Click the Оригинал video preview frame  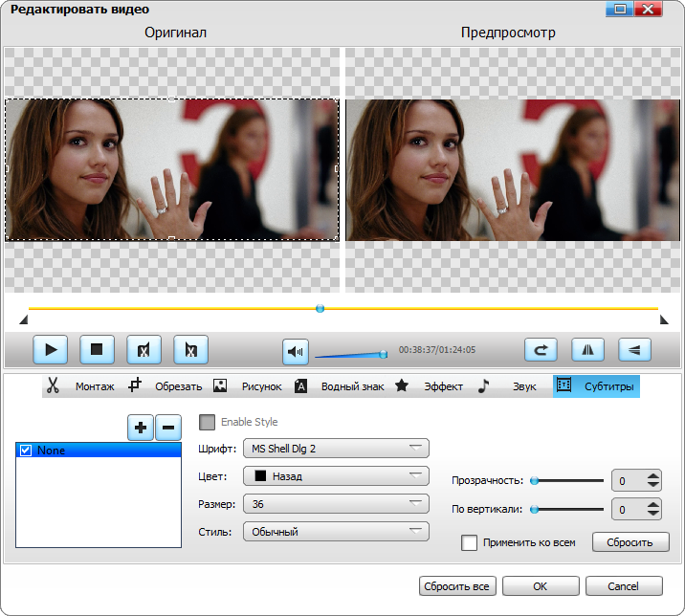[x=171, y=169]
